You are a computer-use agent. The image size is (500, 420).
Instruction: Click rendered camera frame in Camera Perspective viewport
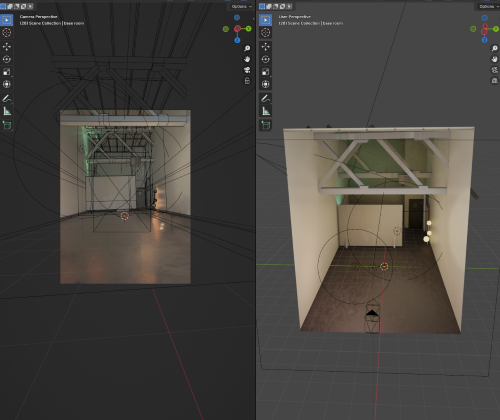(125, 197)
